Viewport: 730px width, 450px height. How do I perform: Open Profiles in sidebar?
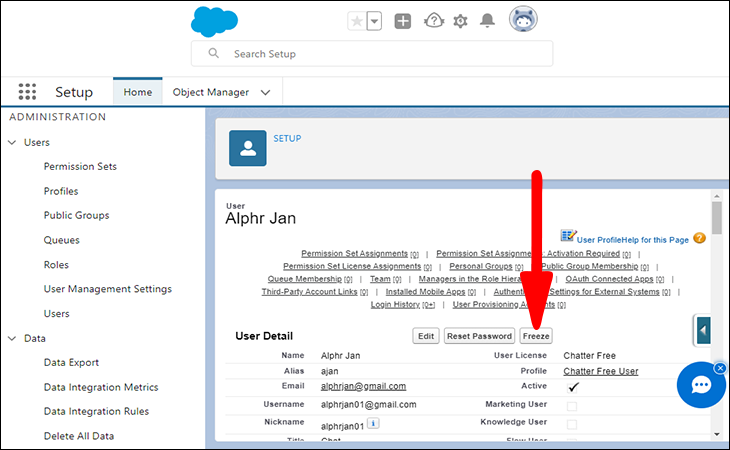coord(61,191)
